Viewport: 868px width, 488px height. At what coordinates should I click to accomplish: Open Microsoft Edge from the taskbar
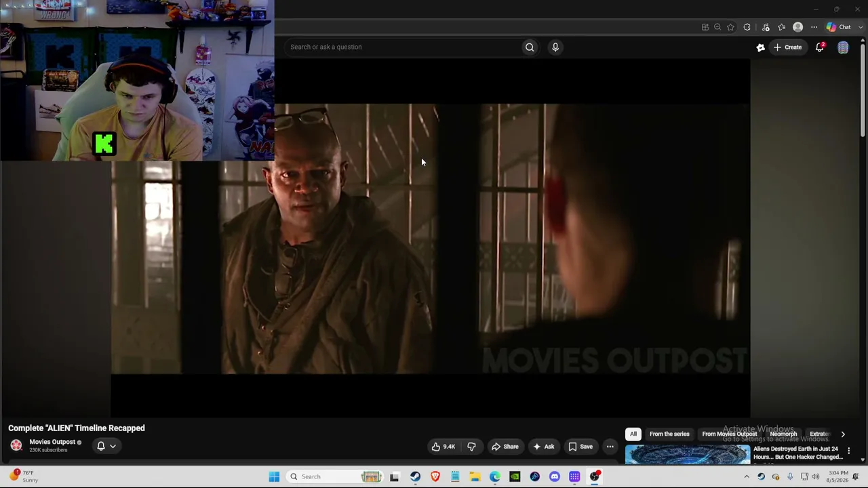point(495,476)
